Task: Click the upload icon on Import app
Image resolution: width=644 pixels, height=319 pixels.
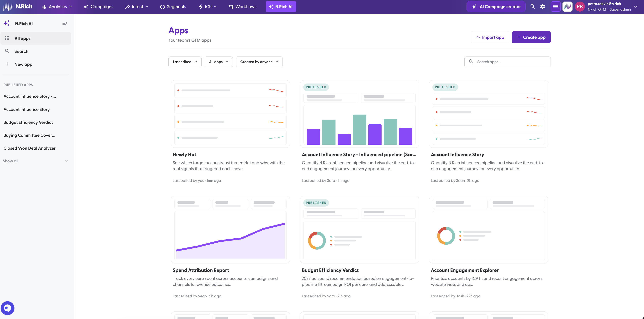Action: (x=478, y=37)
